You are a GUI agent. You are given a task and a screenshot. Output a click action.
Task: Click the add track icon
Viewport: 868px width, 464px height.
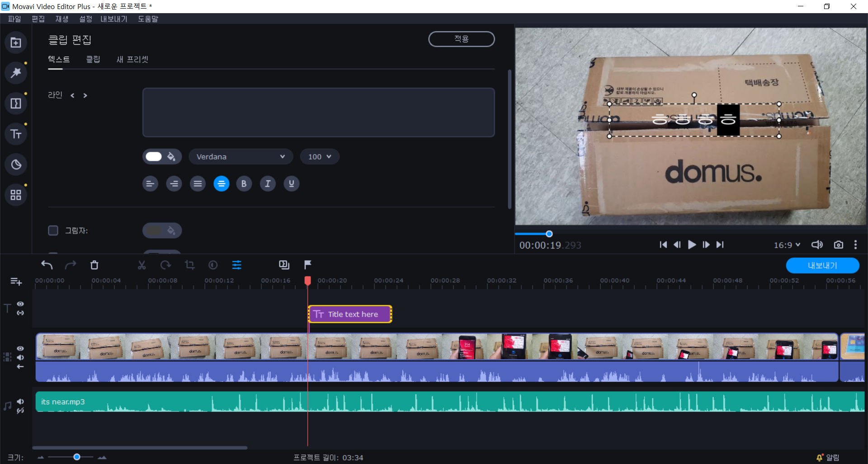pos(16,281)
